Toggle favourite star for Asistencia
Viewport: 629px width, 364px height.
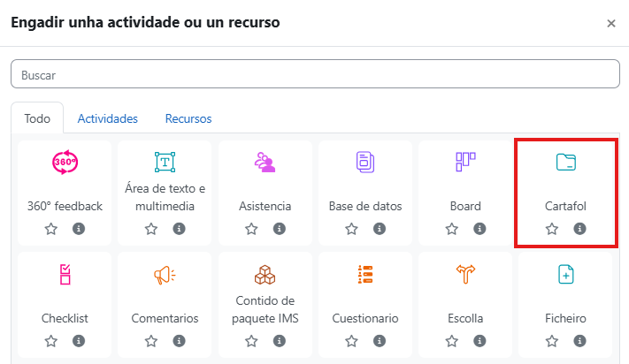pos(251,229)
